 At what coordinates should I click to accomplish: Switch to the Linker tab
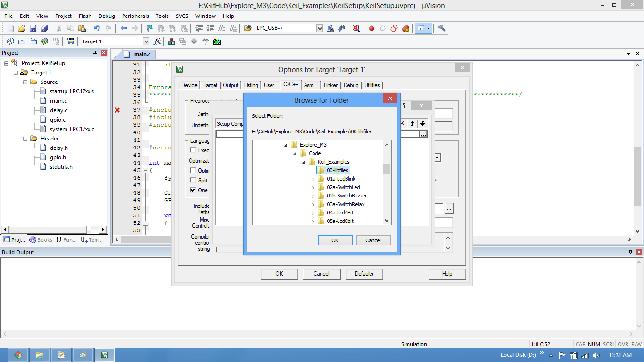pyautogui.click(x=330, y=85)
